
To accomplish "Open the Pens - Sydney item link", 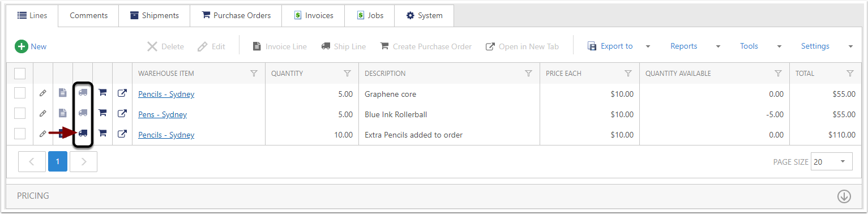I will click(x=163, y=114).
